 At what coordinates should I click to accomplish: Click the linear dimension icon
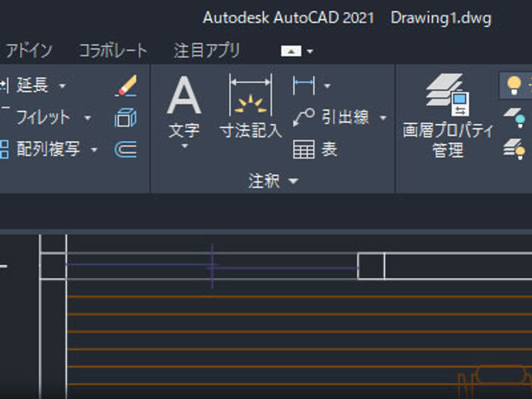(x=304, y=85)
